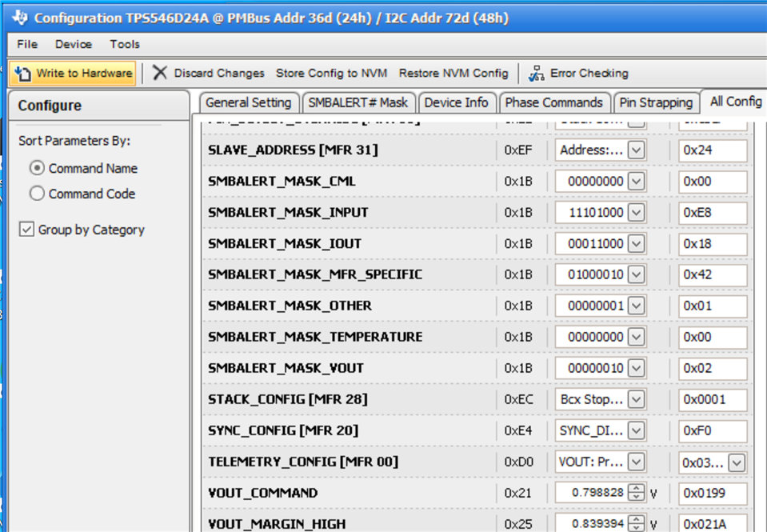Screen dimensions: 767x532
Task: Click the SLAVE_ADDRESS [MFR 31] row label
Action: [x=293, y=150]
